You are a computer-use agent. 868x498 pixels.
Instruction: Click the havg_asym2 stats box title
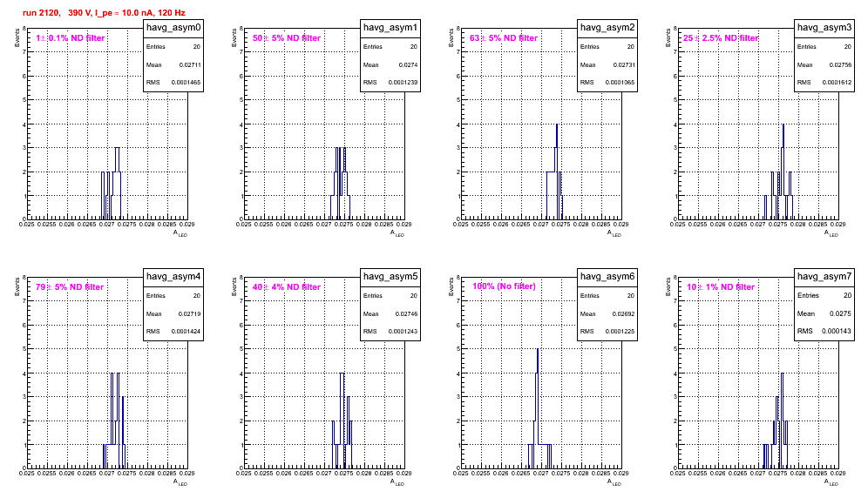[607, 27]
